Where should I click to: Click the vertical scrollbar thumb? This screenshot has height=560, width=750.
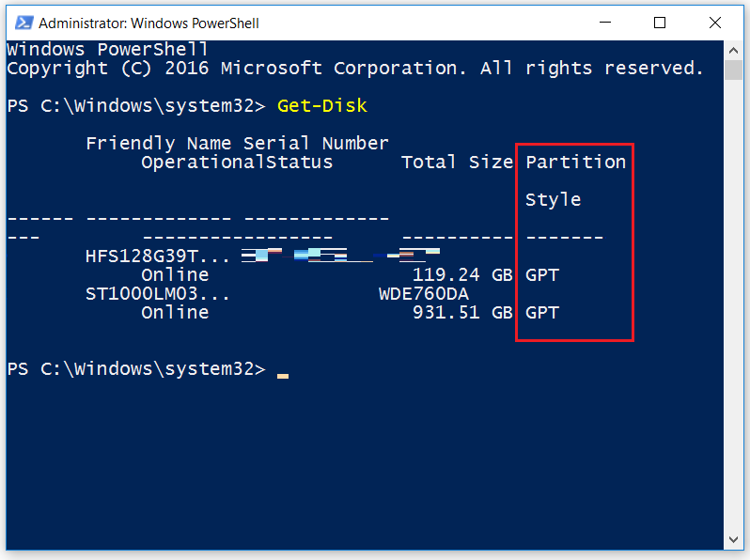click(x=733, y=70)
